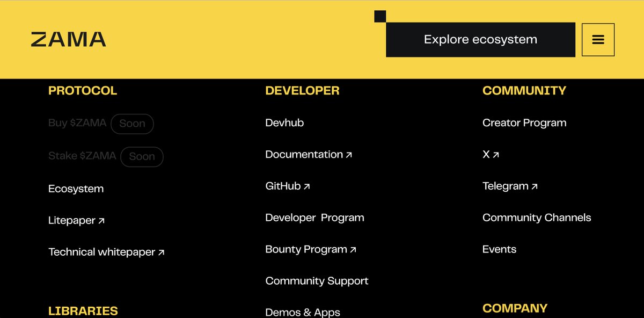Viewport: 644px width, 318px height.
Task: Open the Ecosystem link under Protocol
Action: coord(76,189)
